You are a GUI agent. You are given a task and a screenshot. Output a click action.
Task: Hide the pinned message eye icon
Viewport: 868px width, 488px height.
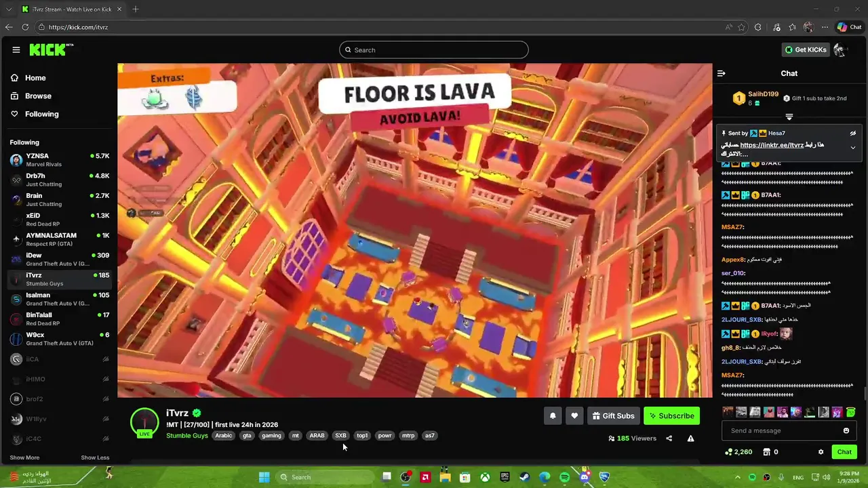click(853, 134)
